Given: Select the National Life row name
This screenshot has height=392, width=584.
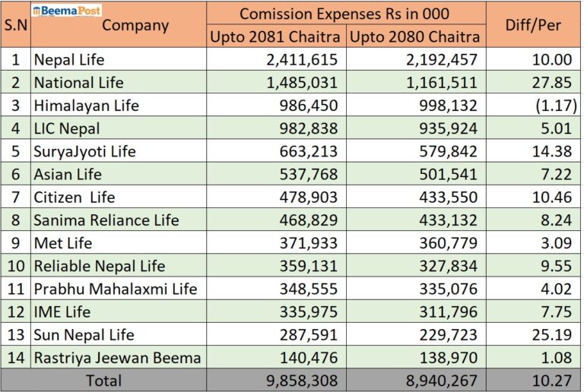Looking at the screenshot, I should (x=78, y=83).
